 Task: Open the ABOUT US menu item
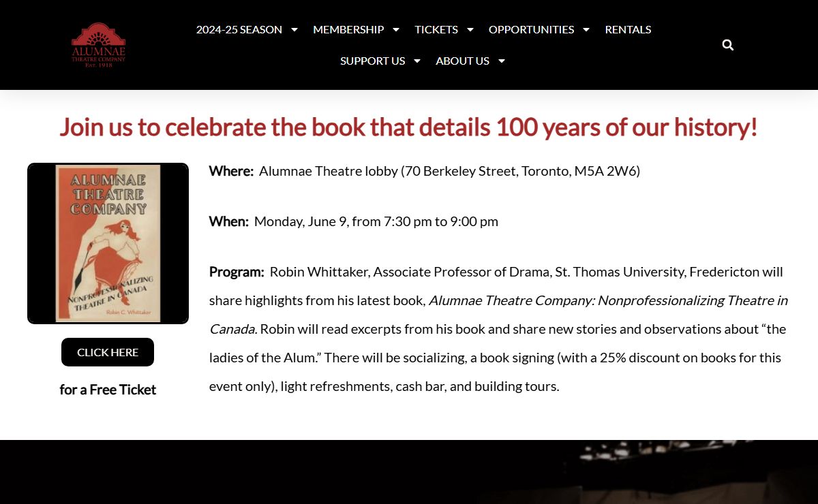[463, 61]
